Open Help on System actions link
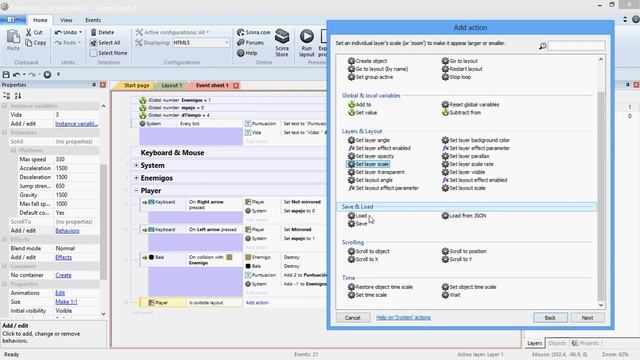The height and width of the screenshot is (360, 640). coord(403,318)
